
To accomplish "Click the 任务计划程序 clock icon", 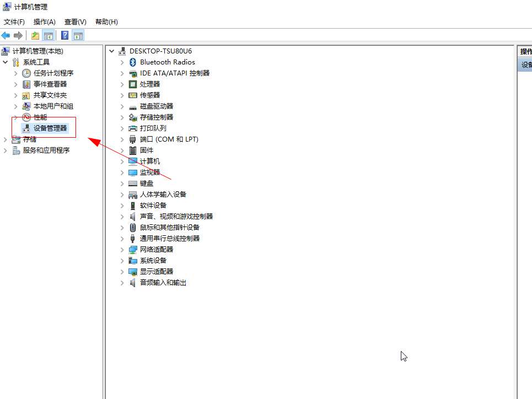I will [x=26, y=73].
